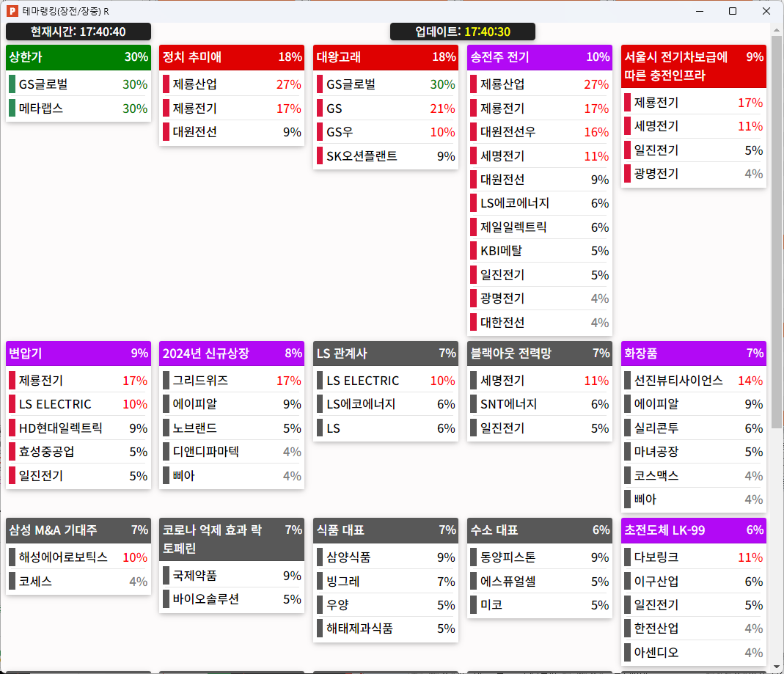Select the 동양피스톤 9% row

coord(540,557)
